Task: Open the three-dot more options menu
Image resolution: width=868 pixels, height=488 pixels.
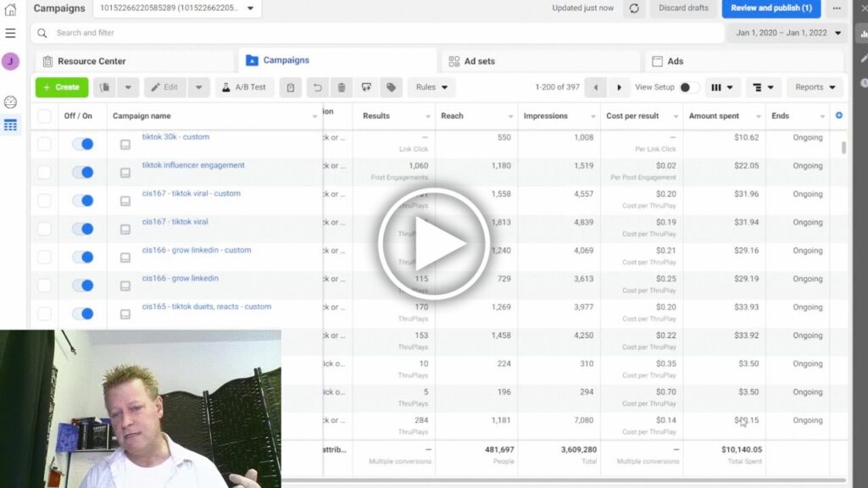Action: click(837, 8)
